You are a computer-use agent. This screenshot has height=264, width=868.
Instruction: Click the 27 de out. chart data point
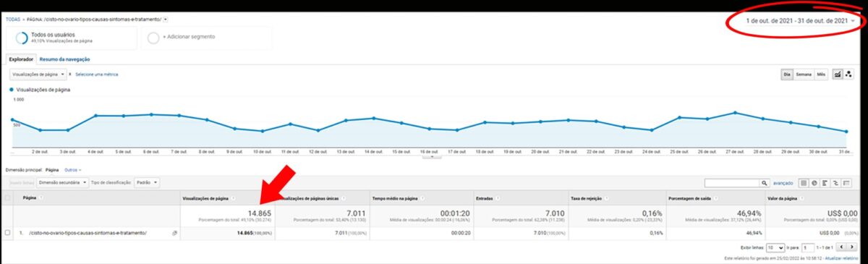point(734,112)
